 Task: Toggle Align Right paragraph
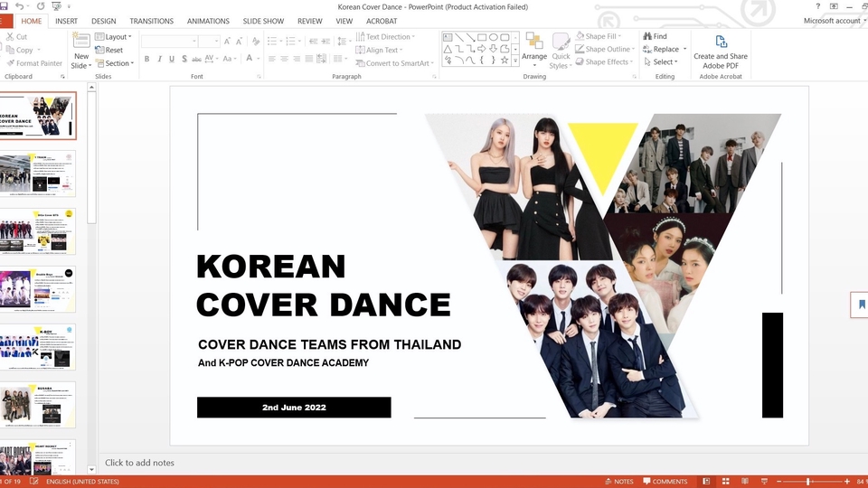tap(297, 59)
